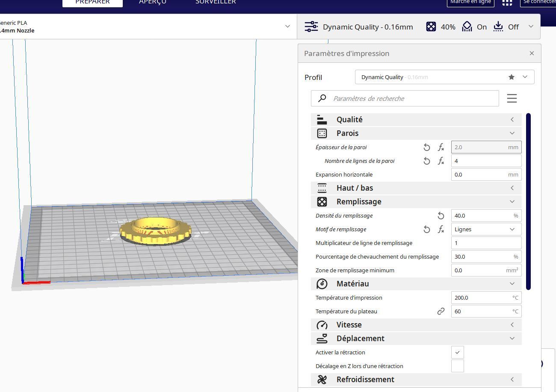Enable Décalage en Z lors d'une rétraction

pos(458,366)
